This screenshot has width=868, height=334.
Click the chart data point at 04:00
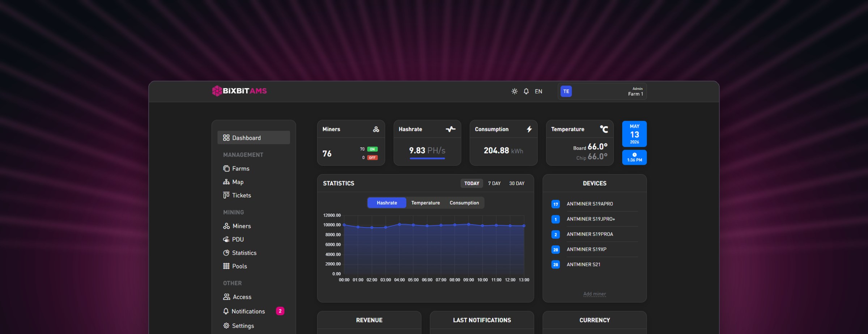[x=399, y=224]
